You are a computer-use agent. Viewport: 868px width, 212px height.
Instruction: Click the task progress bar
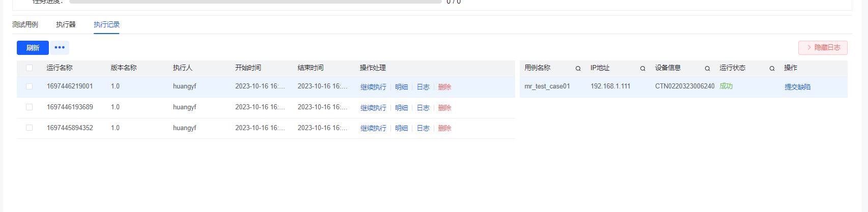coord(255,2)
